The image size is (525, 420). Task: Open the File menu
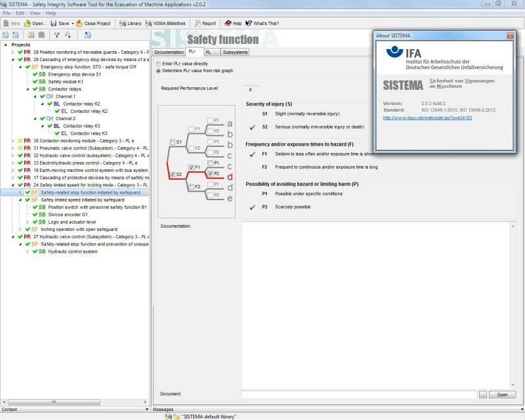click(x=7, y=13)
